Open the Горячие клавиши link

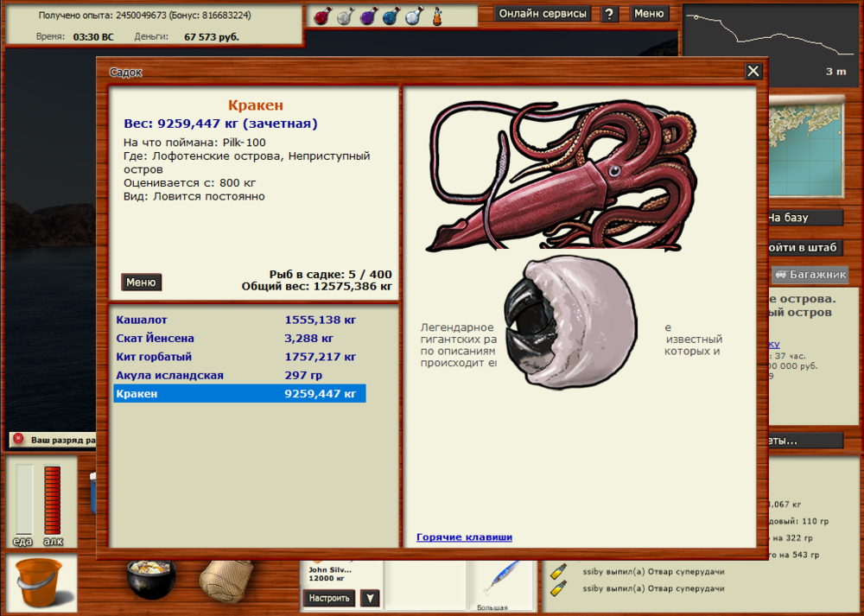464,537
